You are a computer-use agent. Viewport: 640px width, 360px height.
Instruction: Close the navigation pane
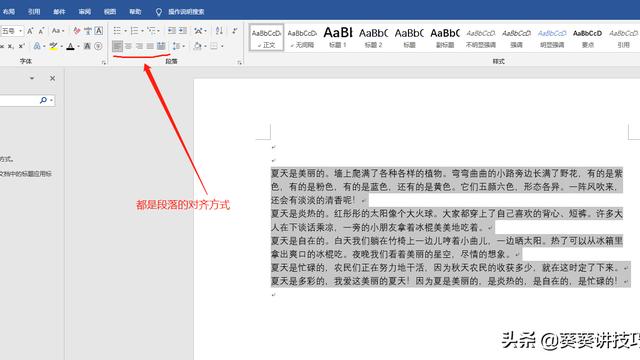[53, 78]
